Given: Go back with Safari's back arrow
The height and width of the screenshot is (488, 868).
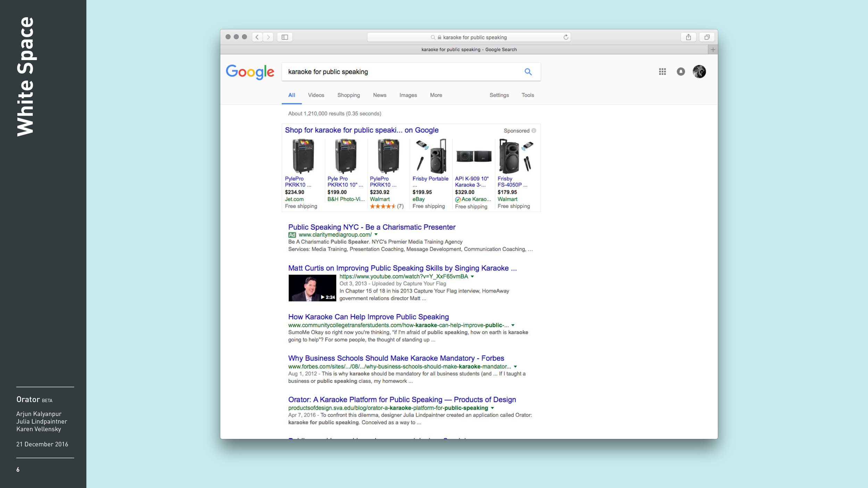Looking at the screenshot, I should pyautogui.click(x=257, y=37).
